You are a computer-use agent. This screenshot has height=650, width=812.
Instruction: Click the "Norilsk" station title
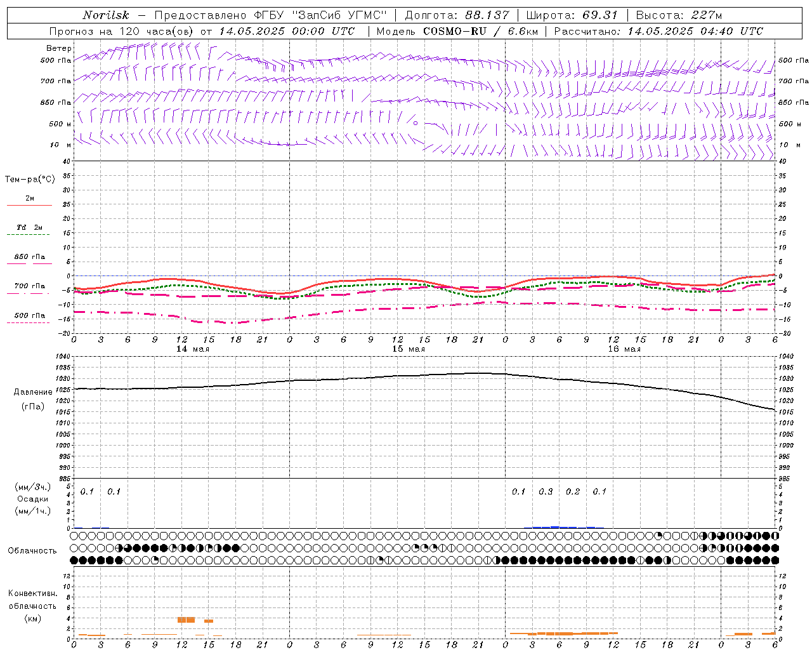pyautogui.click(x=106, y=15)
